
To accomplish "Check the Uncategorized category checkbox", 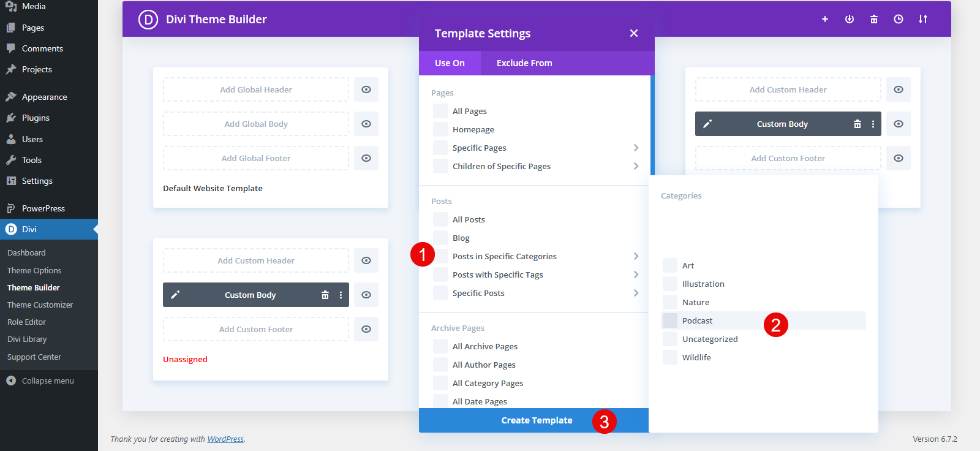I will [670, 339].
